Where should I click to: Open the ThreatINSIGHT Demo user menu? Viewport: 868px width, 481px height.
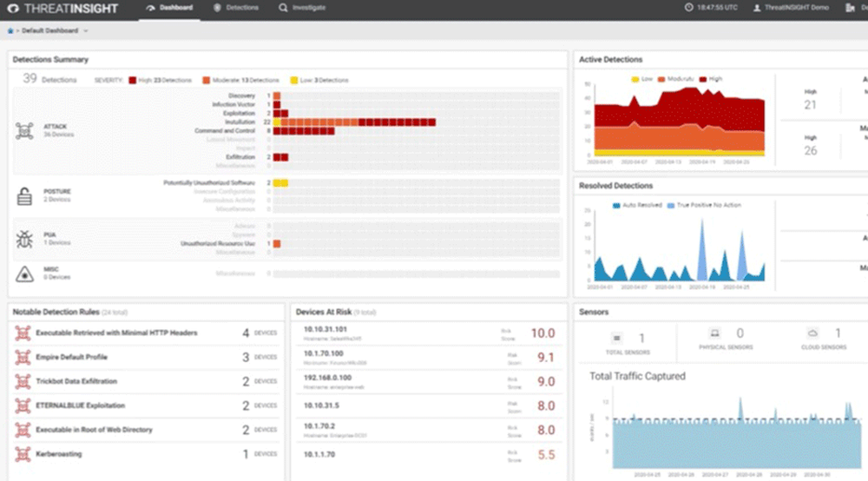pos(791,8)
